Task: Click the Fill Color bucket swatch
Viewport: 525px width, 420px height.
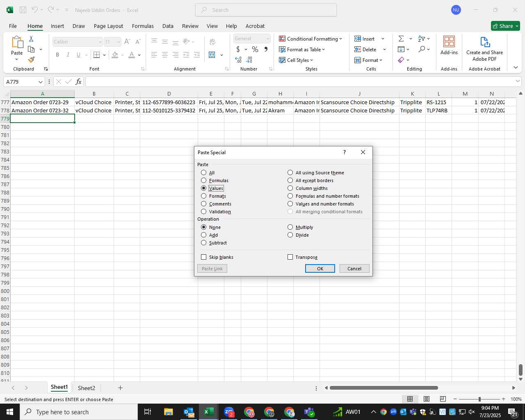Action: tap(115, 55)
